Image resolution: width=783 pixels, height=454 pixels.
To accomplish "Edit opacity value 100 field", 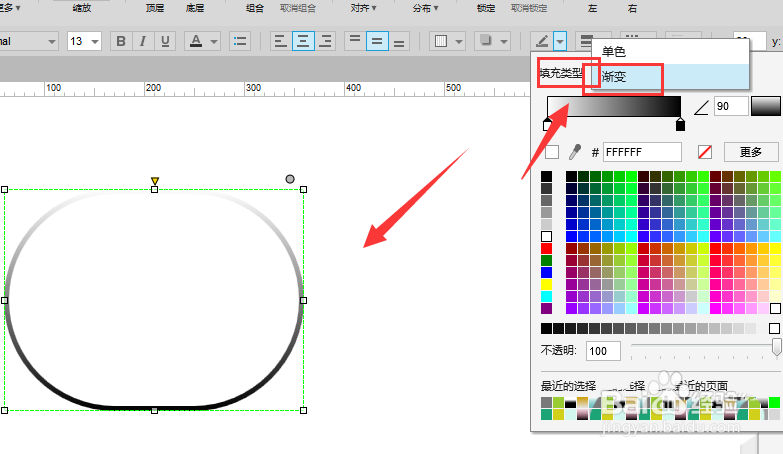I will click(x=603, y=351).
